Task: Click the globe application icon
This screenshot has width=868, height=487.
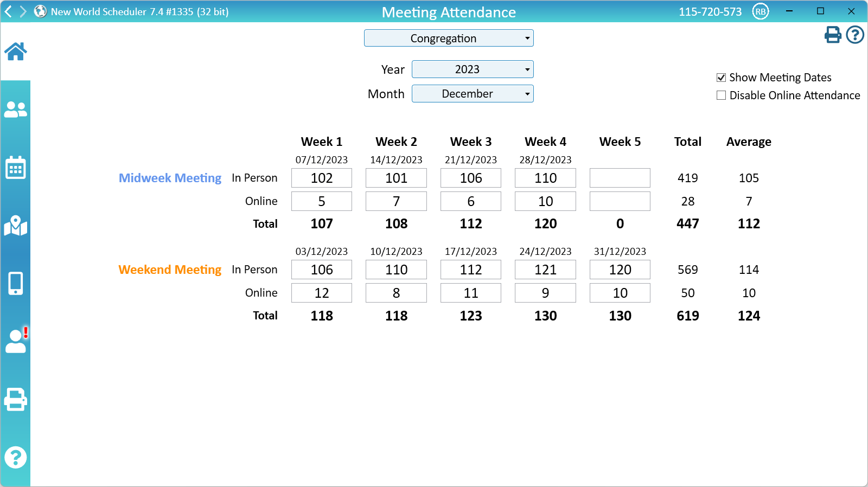Action: [x=40, y=11]
